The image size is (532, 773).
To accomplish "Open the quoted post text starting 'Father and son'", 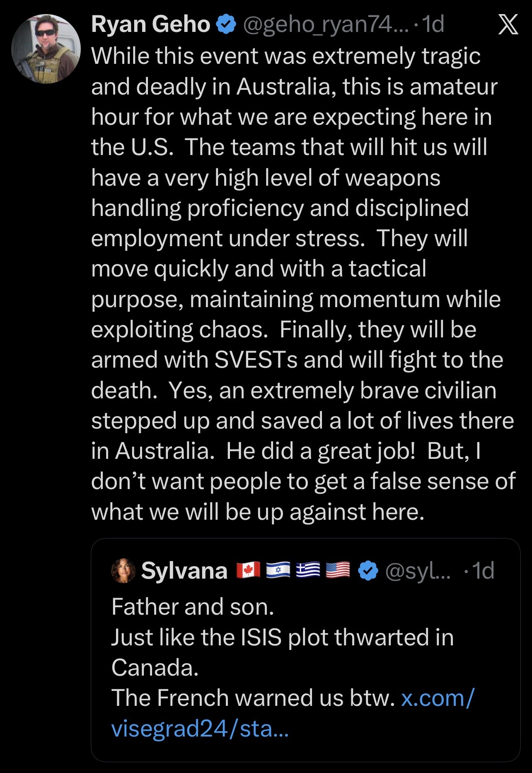I will click(x=193, y=607).
